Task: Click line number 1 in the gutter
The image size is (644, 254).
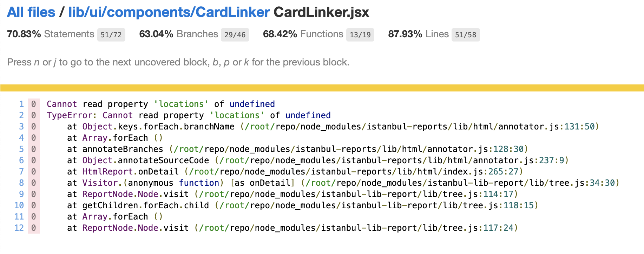Action: click(x=21, y=104)
